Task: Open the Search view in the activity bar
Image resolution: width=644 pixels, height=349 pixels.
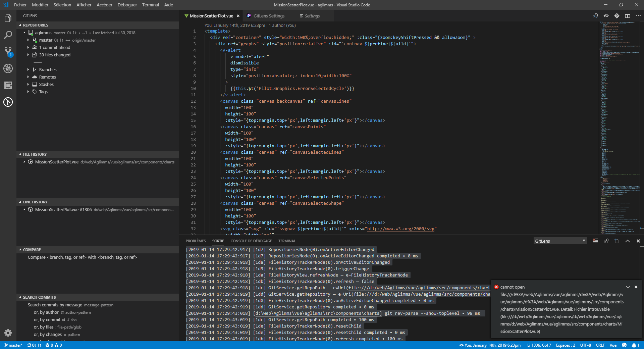Action: 8,35
